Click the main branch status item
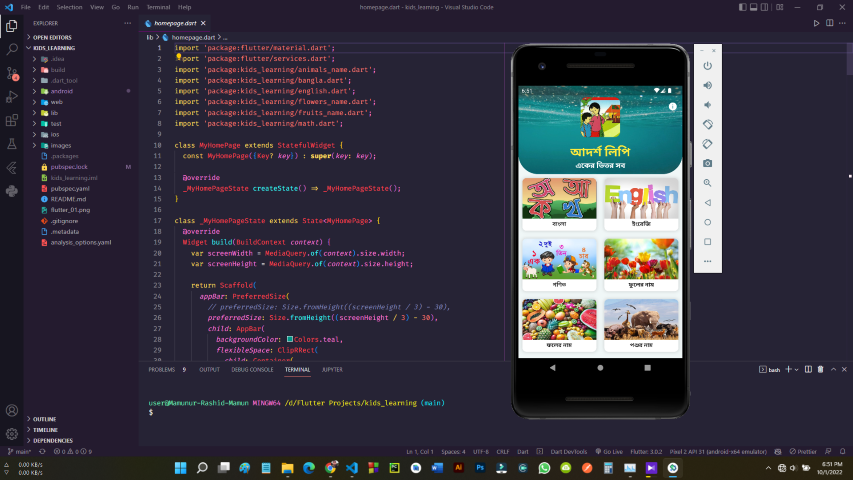The height and width of the screenshot is (480, 853). click(20, 452)
